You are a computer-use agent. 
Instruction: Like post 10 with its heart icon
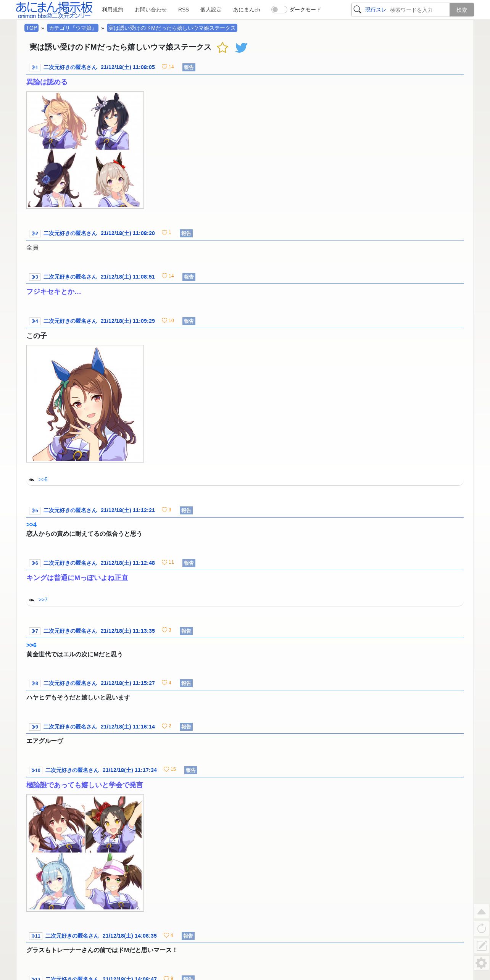pyautogui.click(x=166, y=769)
